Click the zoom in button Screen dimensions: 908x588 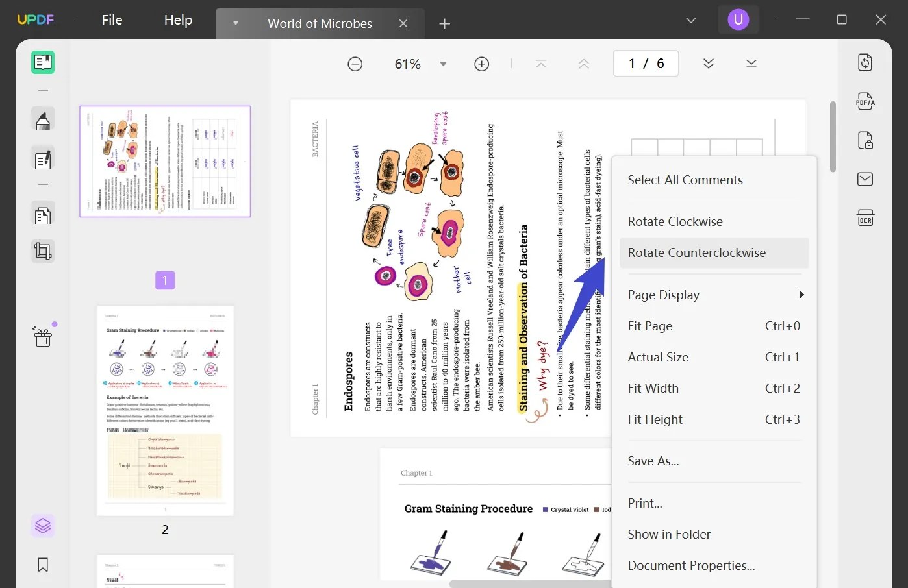[x=481, y=64]
